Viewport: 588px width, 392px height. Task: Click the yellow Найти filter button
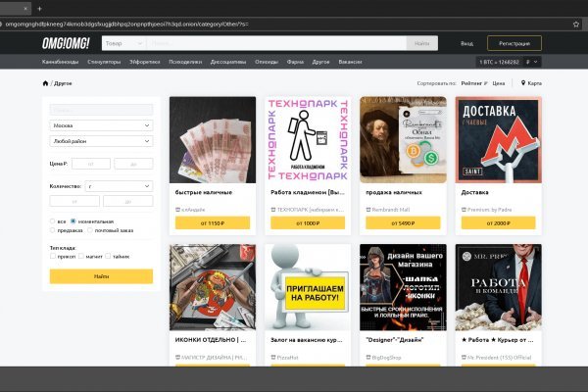101,276
